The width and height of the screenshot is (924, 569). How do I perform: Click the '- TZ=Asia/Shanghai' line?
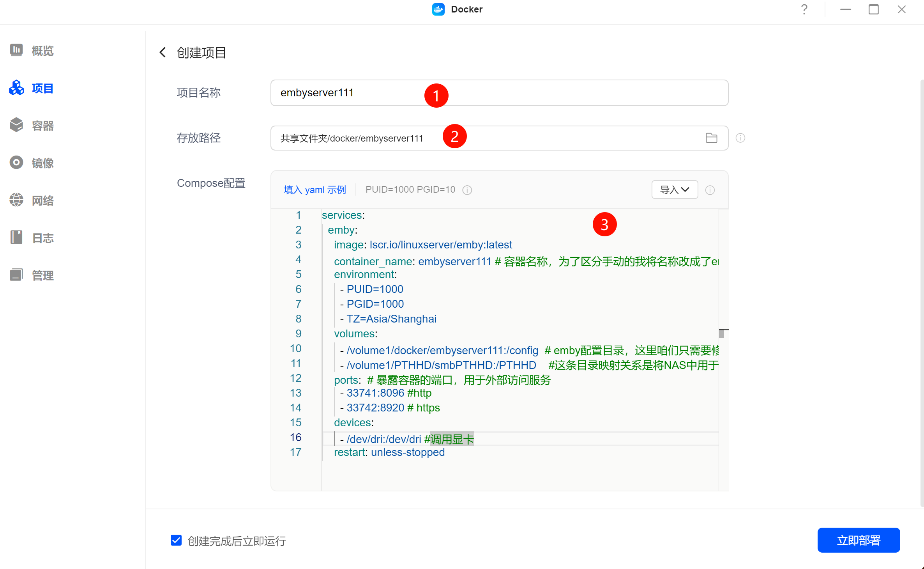[x=388, y=319]
